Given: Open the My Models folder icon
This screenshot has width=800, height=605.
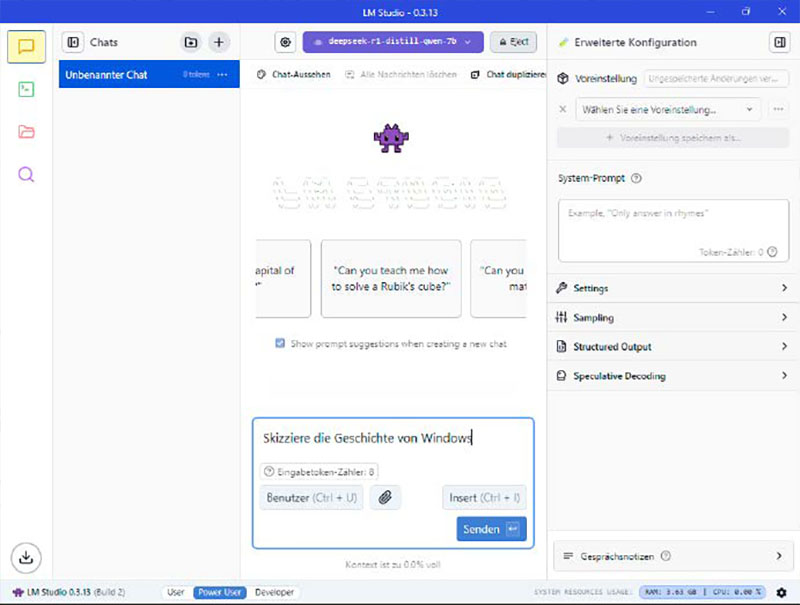Looking at the screenshot, I should coord(26,132).
